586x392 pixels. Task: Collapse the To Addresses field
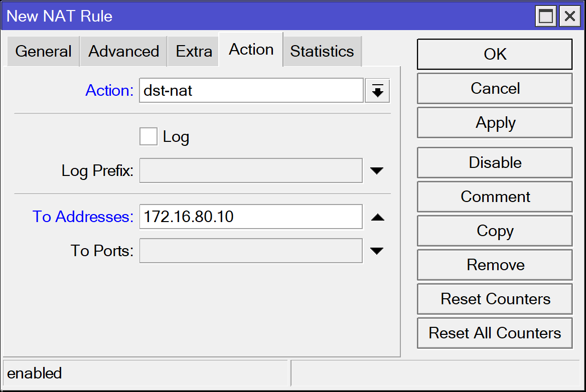pyautogui.click(x=377, y=217)
